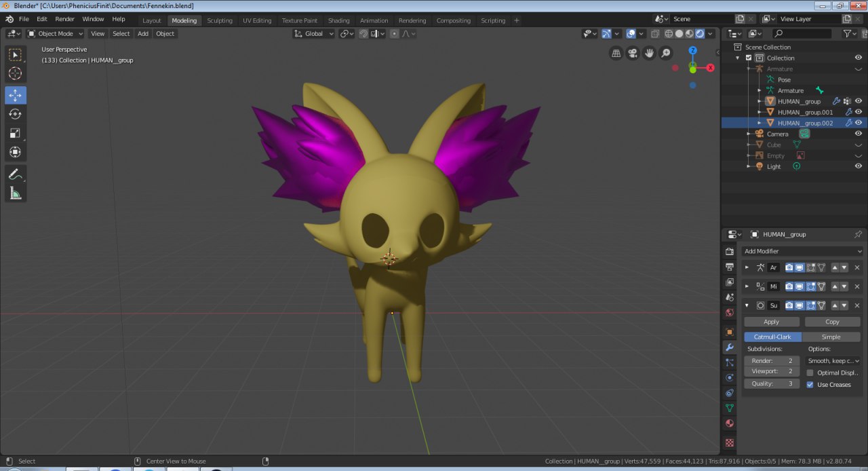Expand the Armature 'Ar' modifier panel

pos(747,267)
